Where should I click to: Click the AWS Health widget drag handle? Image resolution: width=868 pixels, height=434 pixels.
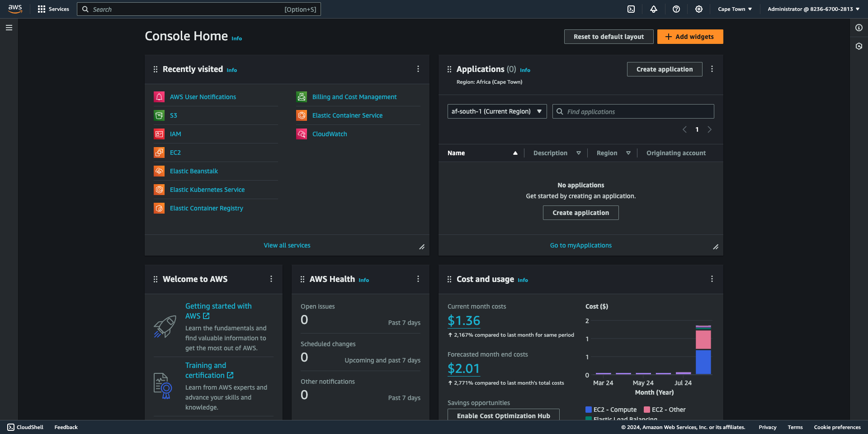tap(302, 279)
